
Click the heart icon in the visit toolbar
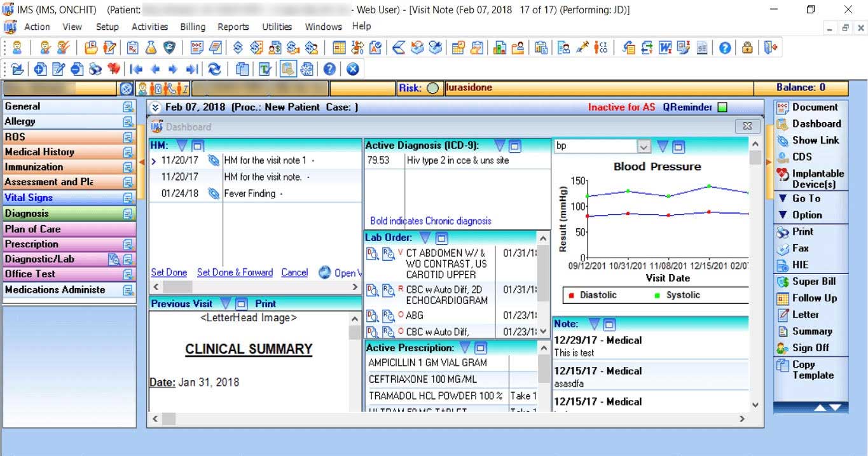(114, 69)
